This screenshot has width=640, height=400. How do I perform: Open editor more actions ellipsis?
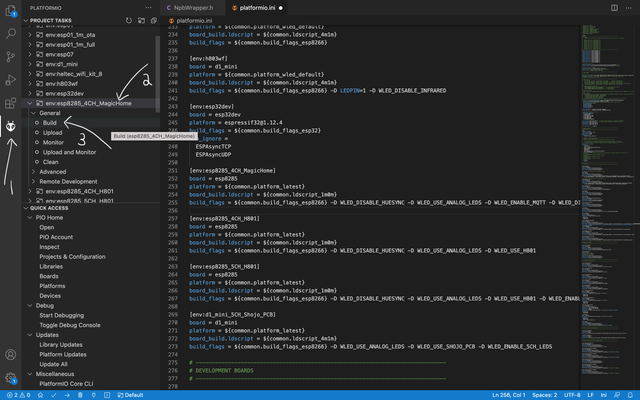click(x=629, y=8)
